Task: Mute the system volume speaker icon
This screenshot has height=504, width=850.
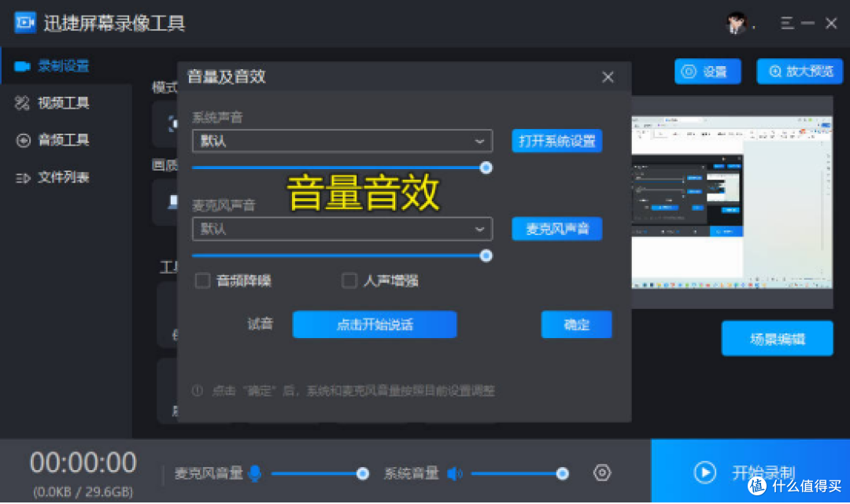Action: click(454, 473)
